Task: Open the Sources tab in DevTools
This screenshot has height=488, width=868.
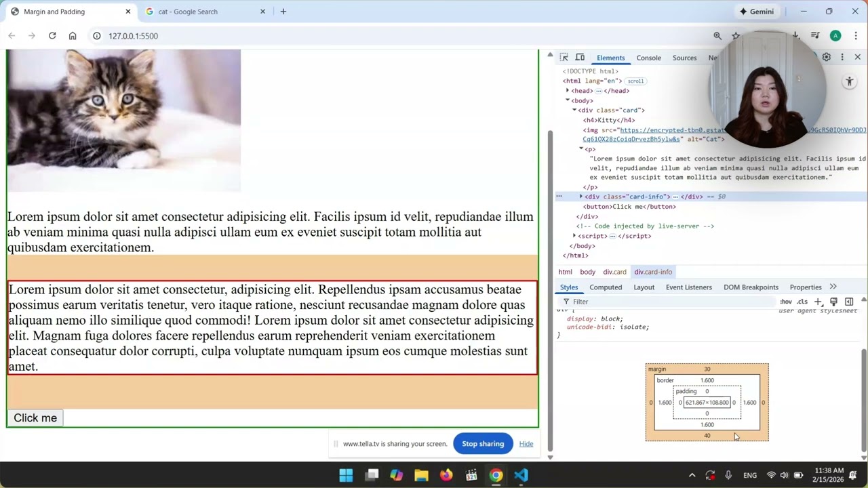Action: coord(684,58)
